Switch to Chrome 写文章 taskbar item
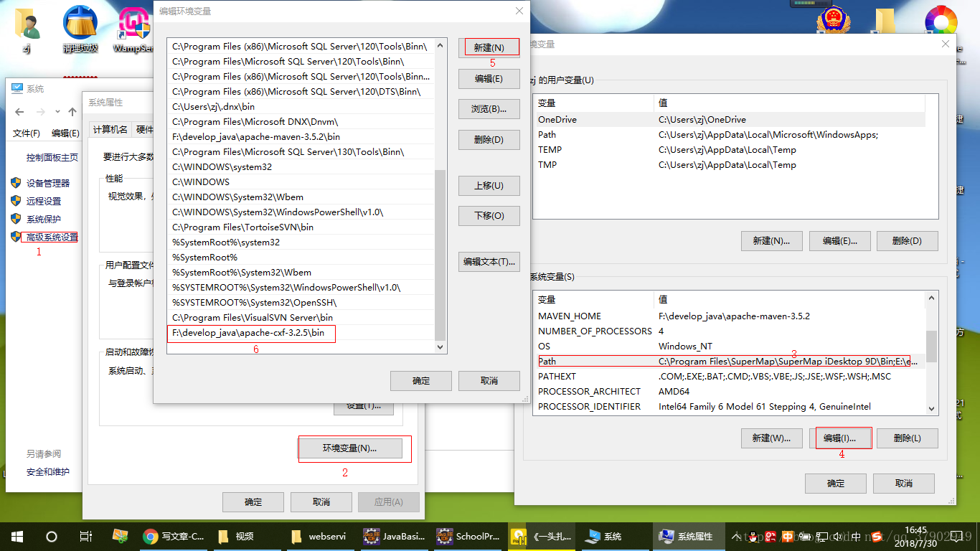 (x=173, y=536)
